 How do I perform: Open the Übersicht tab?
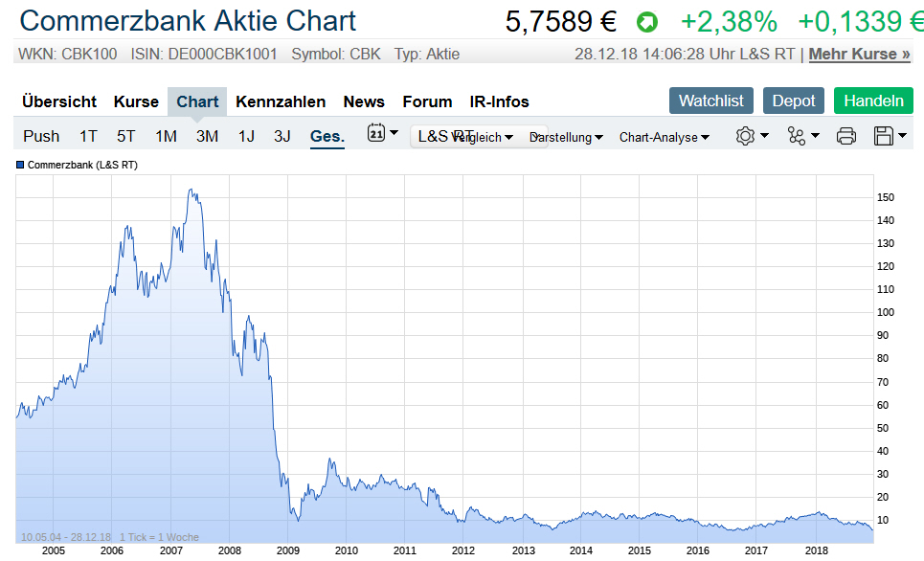coord(59,101)
